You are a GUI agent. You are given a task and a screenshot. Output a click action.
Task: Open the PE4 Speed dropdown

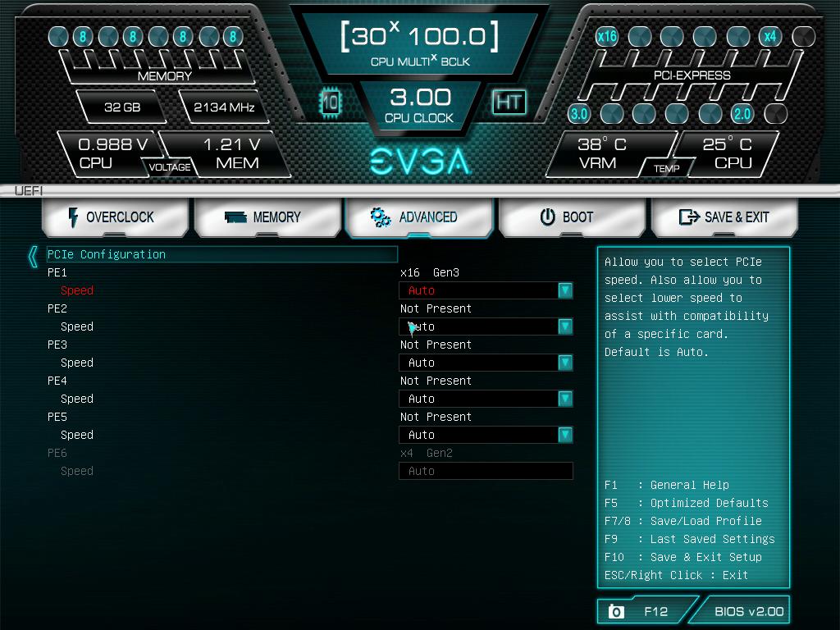[x=565, y=399]
